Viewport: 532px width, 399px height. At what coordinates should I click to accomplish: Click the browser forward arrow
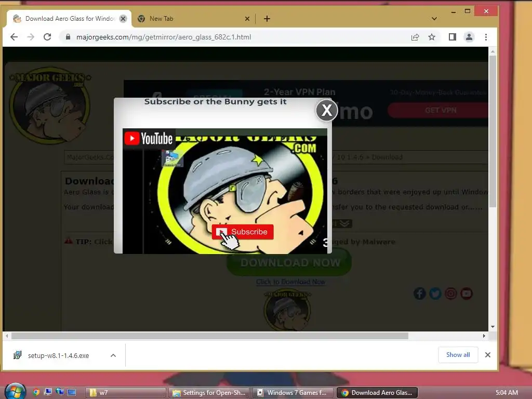point(31,37)
